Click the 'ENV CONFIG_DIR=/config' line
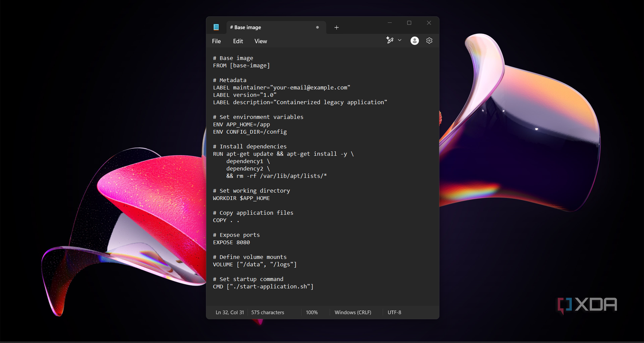 click(250, 132)
